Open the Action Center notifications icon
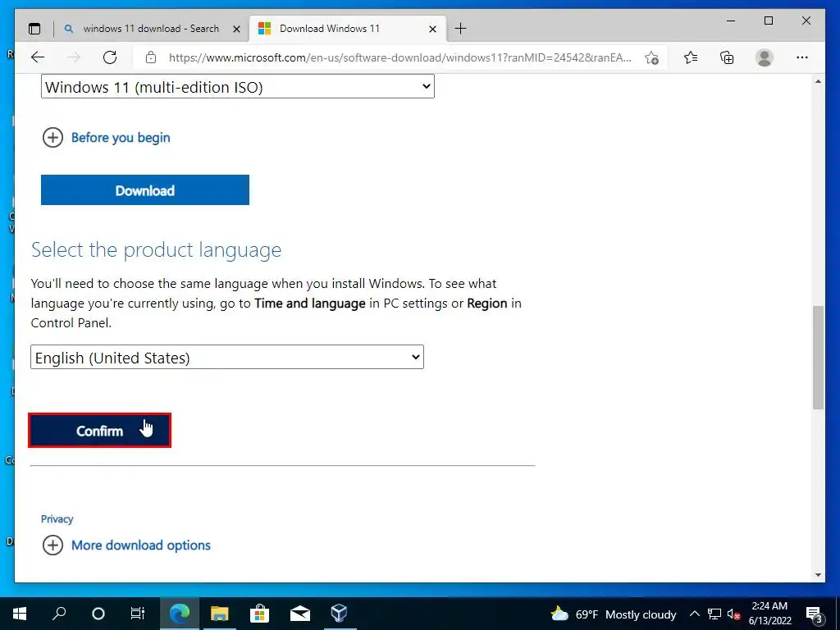This screenshot has width=840, height=630. coord(814,614)
